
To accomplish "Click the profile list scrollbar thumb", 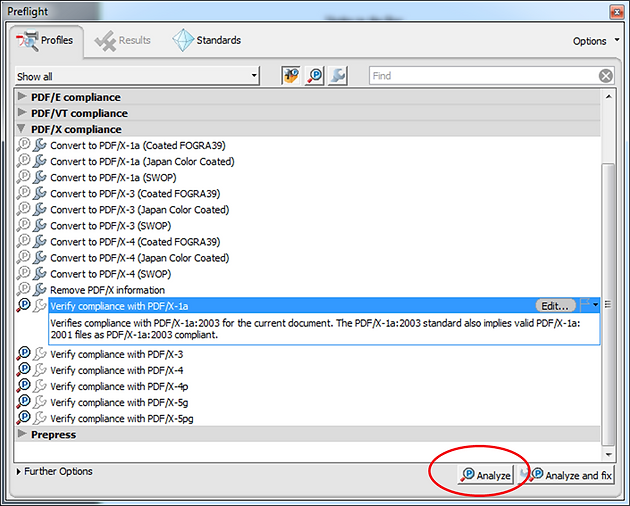I will (x=609, y=304).
